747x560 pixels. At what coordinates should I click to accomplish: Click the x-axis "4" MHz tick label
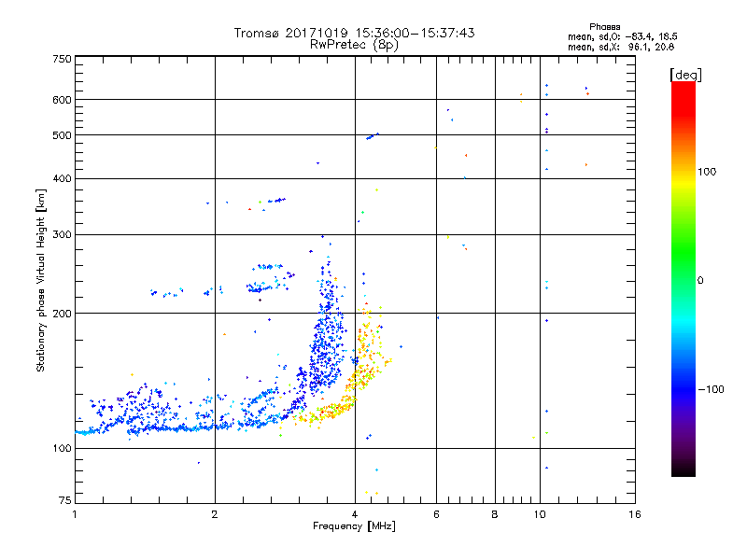tap(355, 514)
